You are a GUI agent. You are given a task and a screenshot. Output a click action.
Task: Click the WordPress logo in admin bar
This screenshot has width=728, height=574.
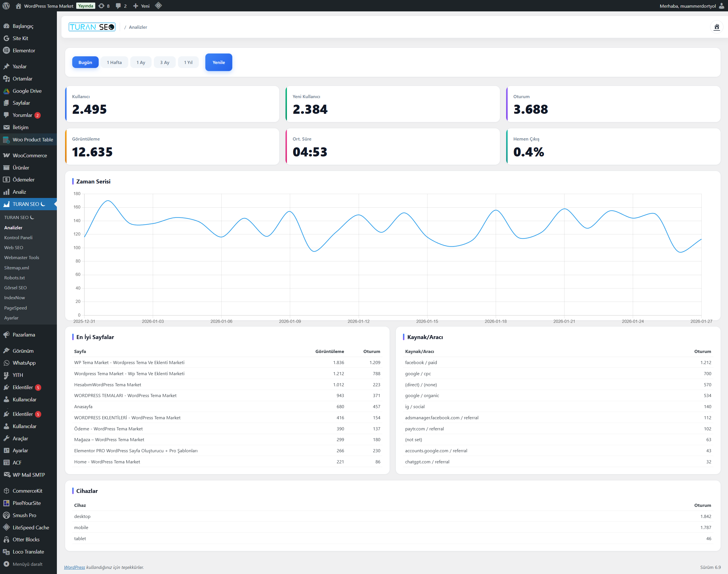click(6, 6)
